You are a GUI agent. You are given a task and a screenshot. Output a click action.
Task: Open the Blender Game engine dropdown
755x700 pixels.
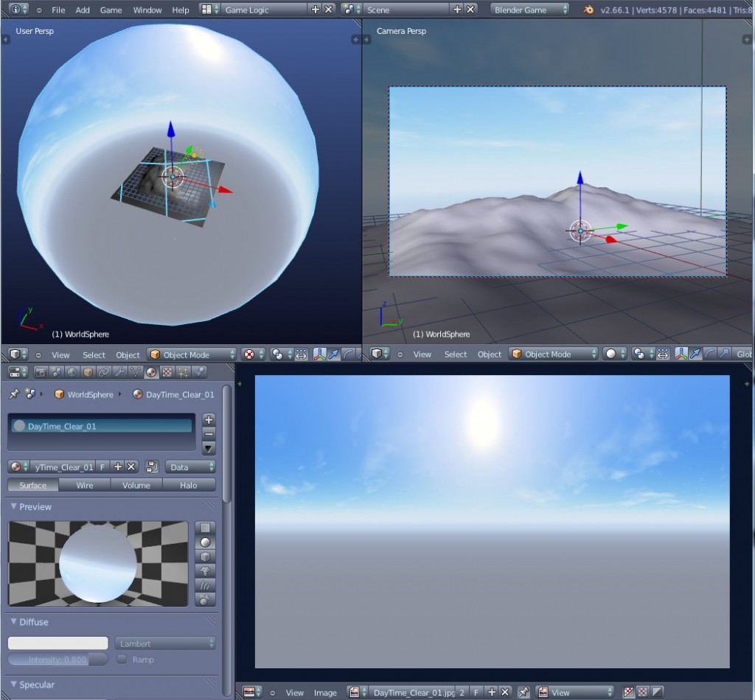pyautogui.click(x=529, y=10)
